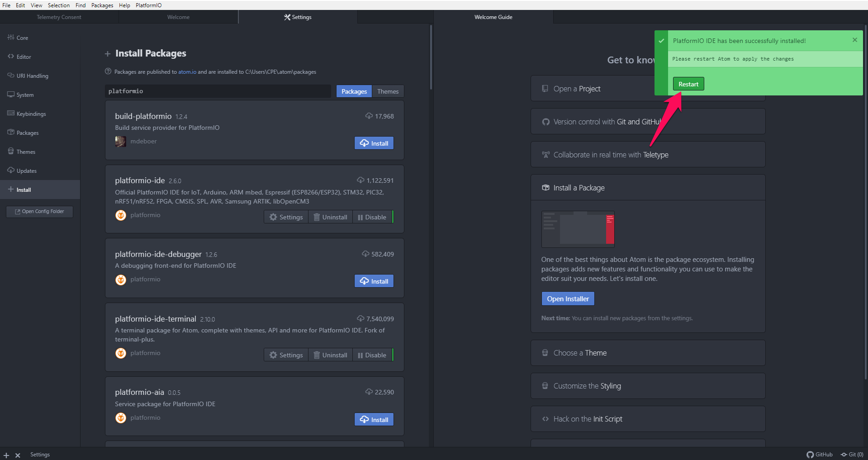Expand Collaborate in real time with Teletype

pos(648,155)
